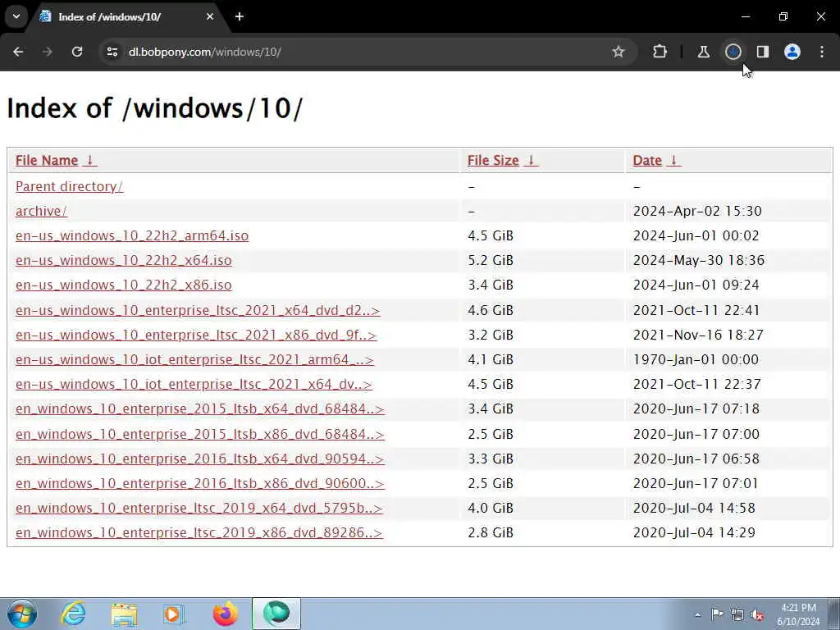
Task: Click the date 2020-Jul-04 14:58
Action: coord(694,508)
